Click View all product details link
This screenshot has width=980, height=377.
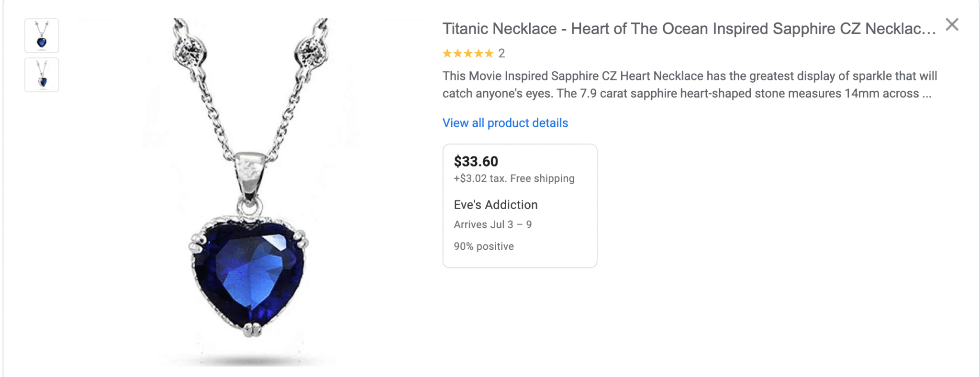coord(505,123)
